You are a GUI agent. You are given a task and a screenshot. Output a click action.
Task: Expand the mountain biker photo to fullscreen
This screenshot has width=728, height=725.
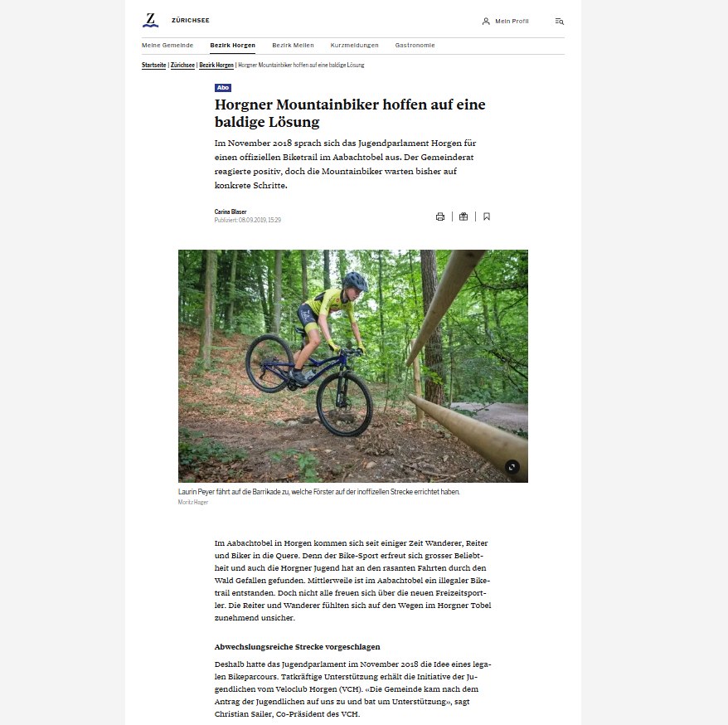pyautogui.click(x=512, y=467)
